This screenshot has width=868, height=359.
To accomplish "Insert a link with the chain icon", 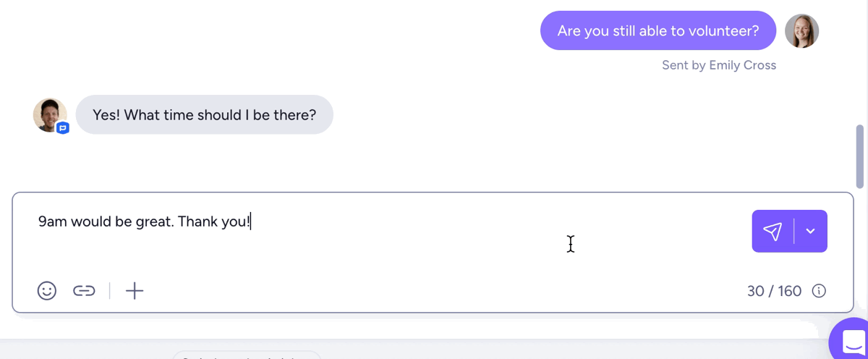I will 84,291.
